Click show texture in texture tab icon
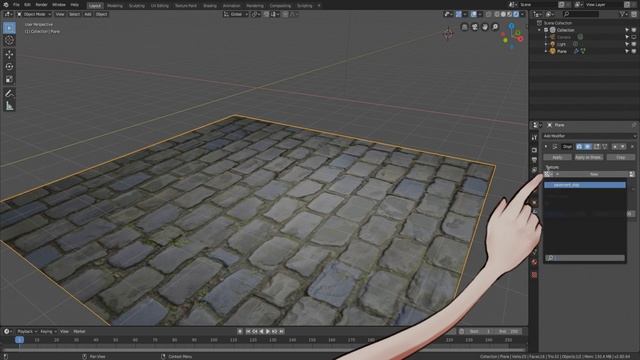This screenshot has height=360, width=640. coord(632,174)
